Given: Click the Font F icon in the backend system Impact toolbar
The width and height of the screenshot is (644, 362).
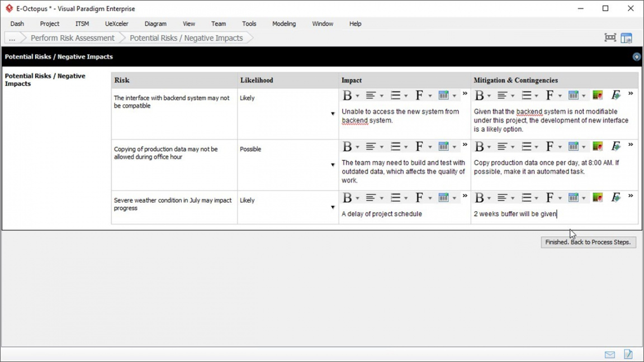Looking at the screenshot, I should (x=419, y=96).
